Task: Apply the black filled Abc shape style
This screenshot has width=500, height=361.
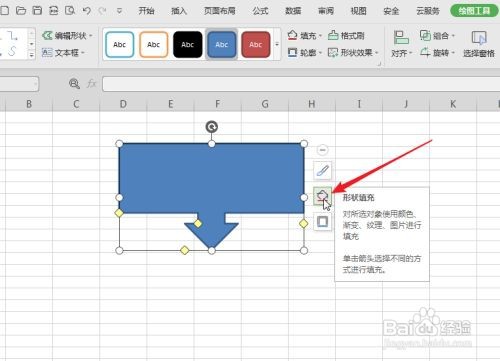Action: (x=188, y=44)
